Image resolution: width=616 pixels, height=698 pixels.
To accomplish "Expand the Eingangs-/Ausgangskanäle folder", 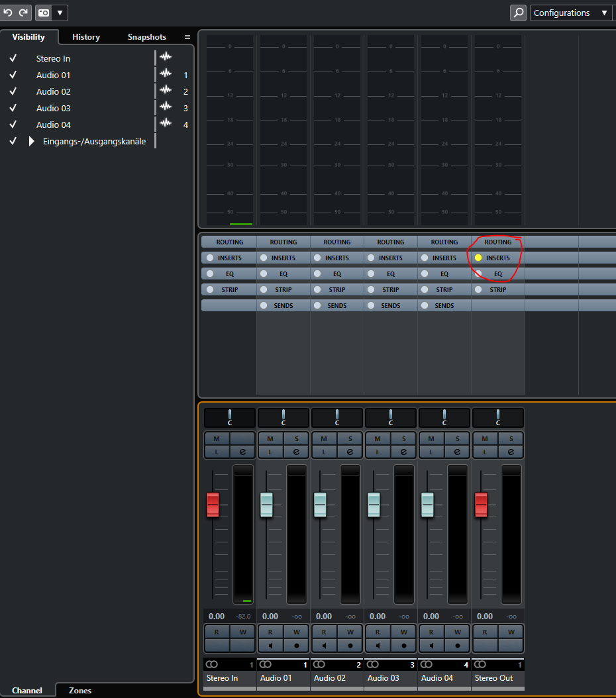I will (32, 141).
